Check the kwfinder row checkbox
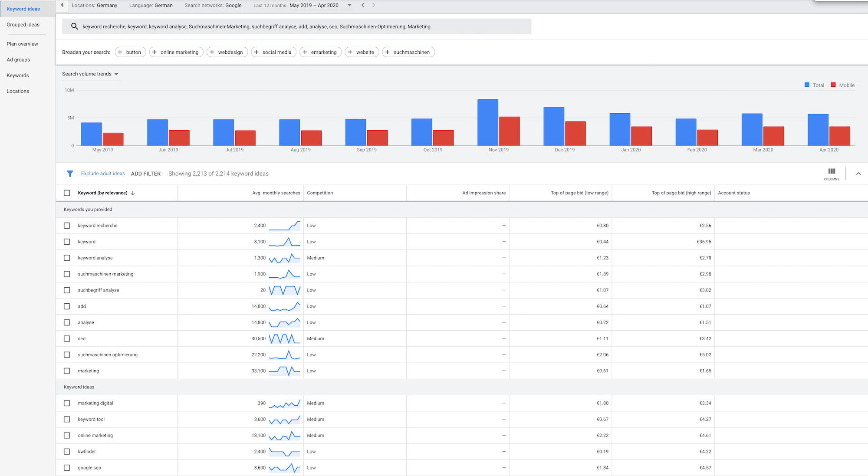Viewport: 868px width, 476px height. (67, 452)
